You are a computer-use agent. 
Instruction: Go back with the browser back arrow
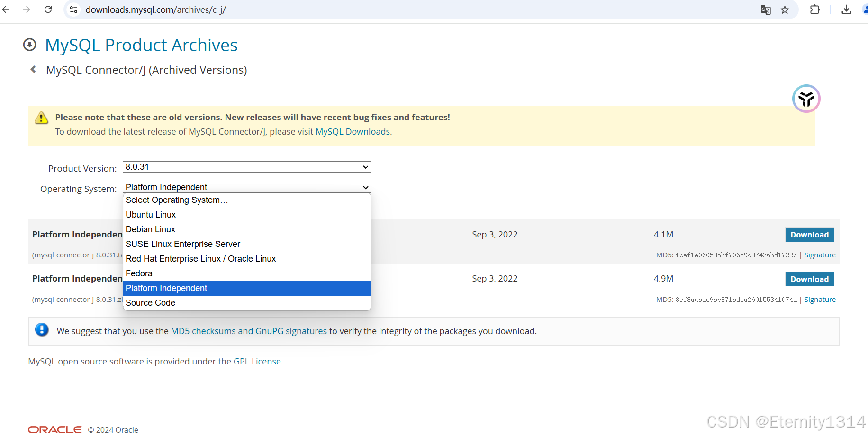pyautogui.click(x=6, y=9)
